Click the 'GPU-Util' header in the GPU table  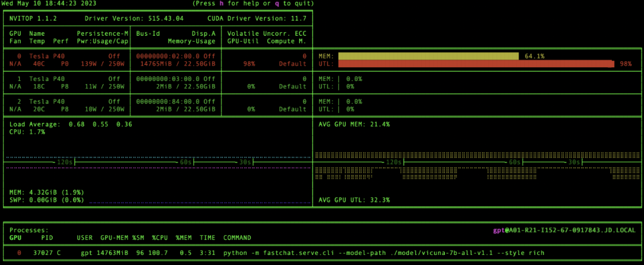click(x=243, y=42)
